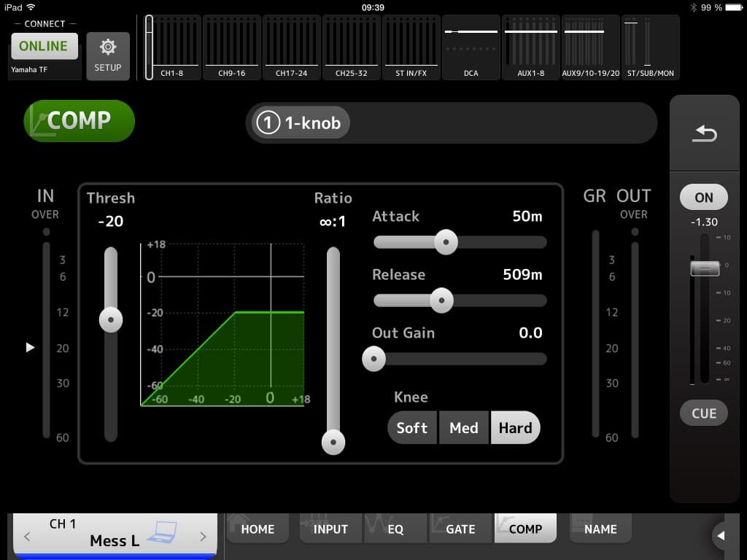Toggle the COMP compressor on/off button
The height and width of the screenshot is (560, 747).
(80, 120)
